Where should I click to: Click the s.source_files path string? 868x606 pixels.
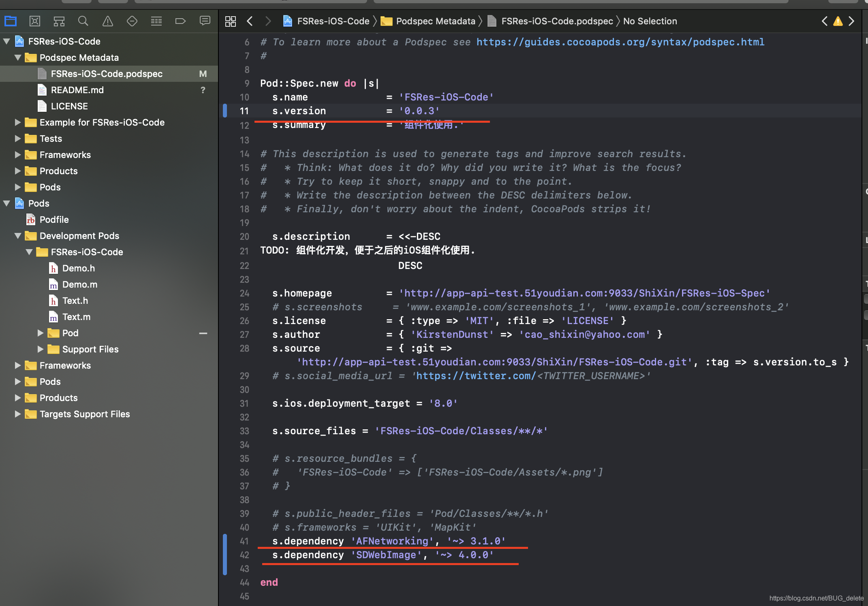461,431
